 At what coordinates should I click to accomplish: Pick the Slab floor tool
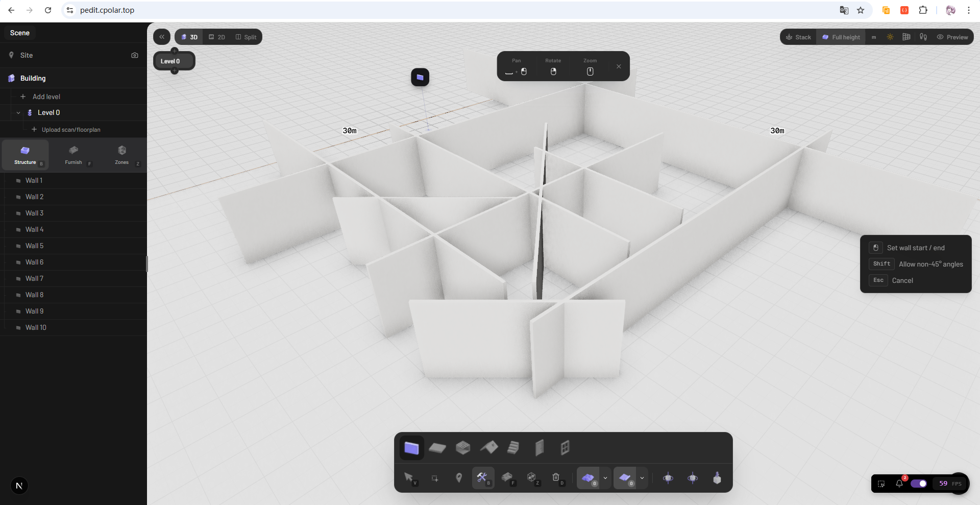tap(437, 448)
